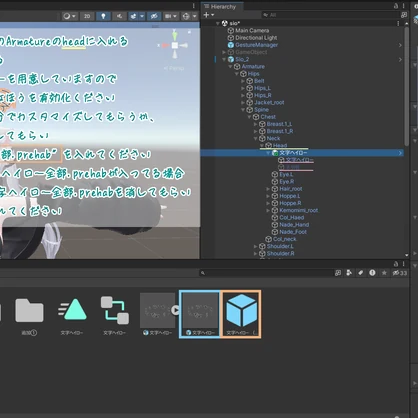The height and width of the screenshot is (418, 418).
Task: Toggle Persp projection label
Action: [174, 68]
